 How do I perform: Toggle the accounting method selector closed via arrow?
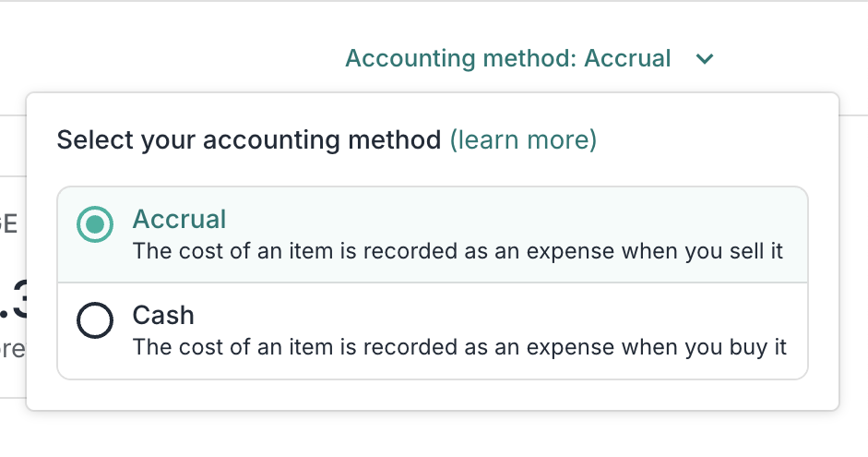(x=705, y=59)
